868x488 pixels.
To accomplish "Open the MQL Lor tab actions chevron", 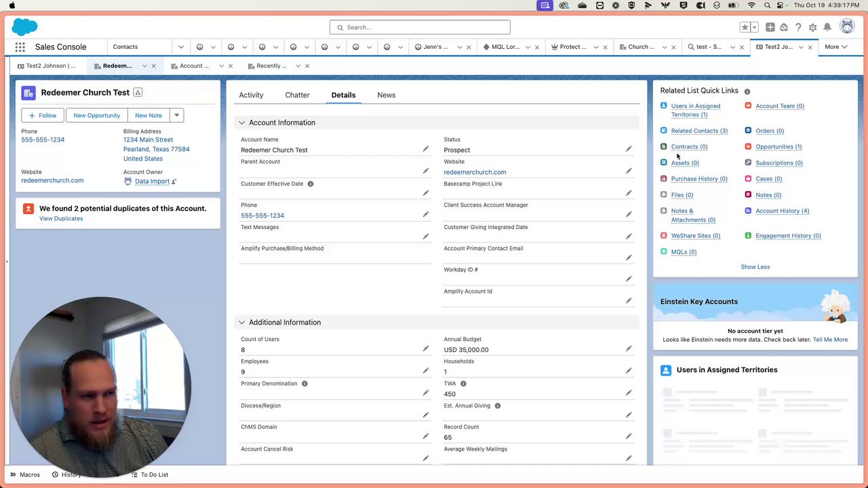I will pyautogui.click(x=528, y=47).
